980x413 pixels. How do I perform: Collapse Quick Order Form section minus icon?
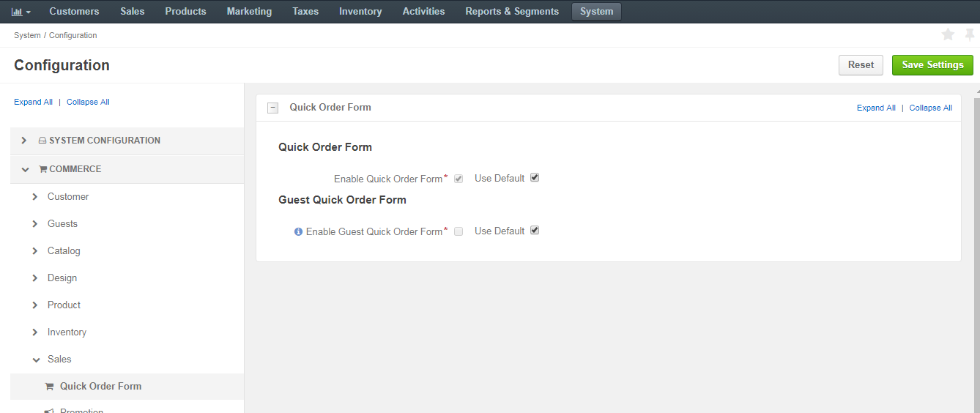[272, 108]
